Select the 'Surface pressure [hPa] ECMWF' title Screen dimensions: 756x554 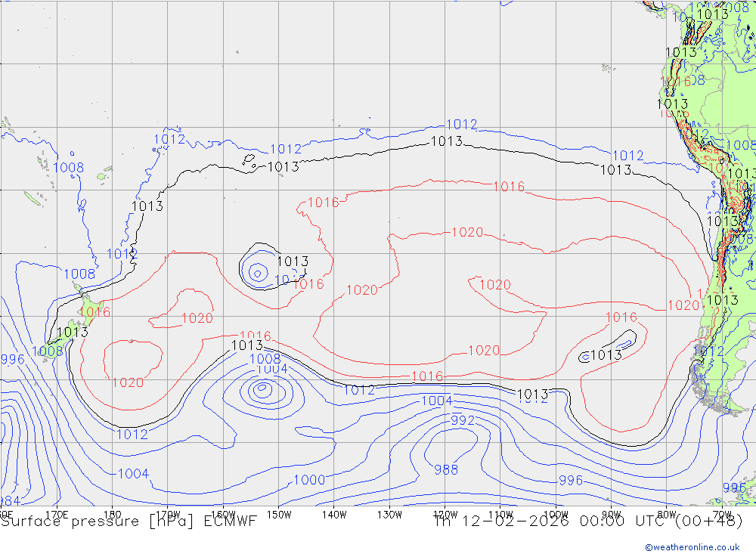coord(129,522)
